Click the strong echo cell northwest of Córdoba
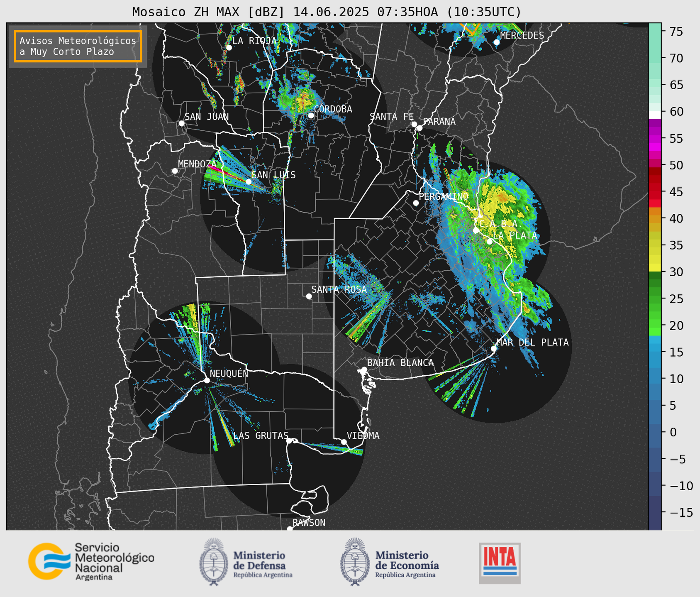This screenshot has width=700, height=597. coord(303,101)
